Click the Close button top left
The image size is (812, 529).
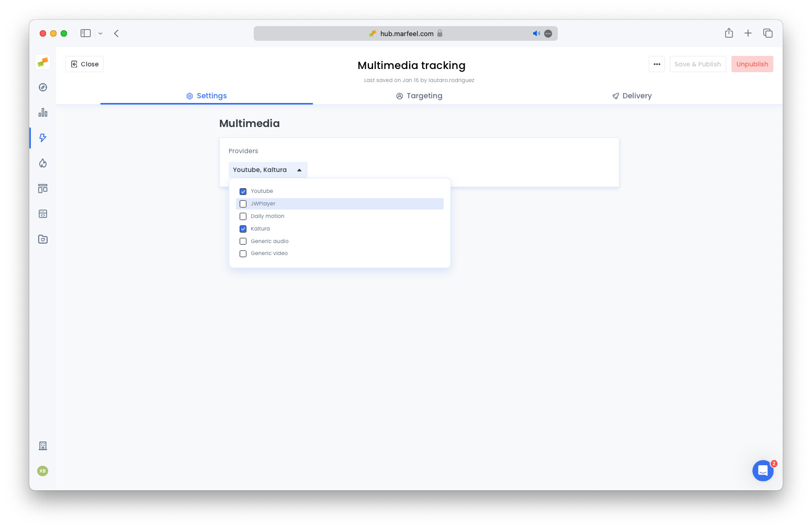point(84,64)
